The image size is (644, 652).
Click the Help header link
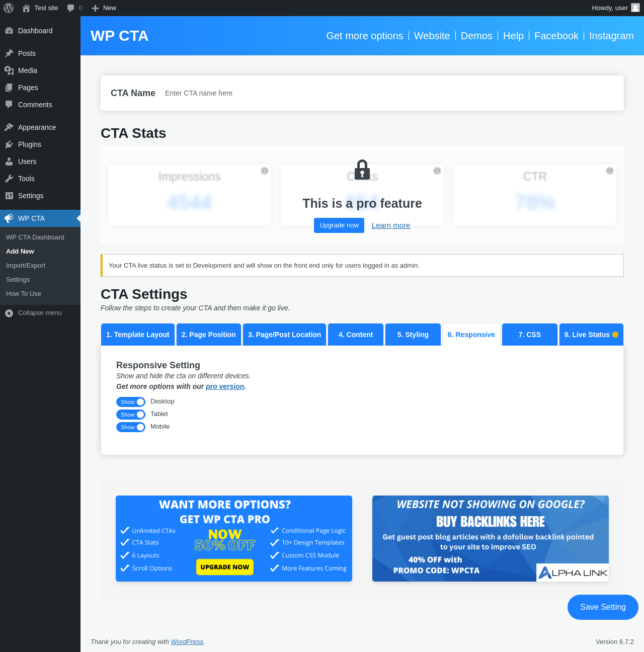[x=513, y=36]
